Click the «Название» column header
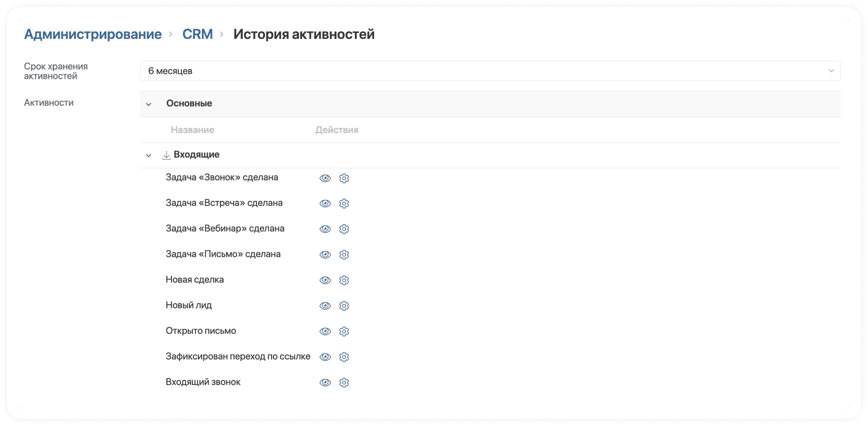The width and height of the screenshot is (868, 426). click(193, 129)
